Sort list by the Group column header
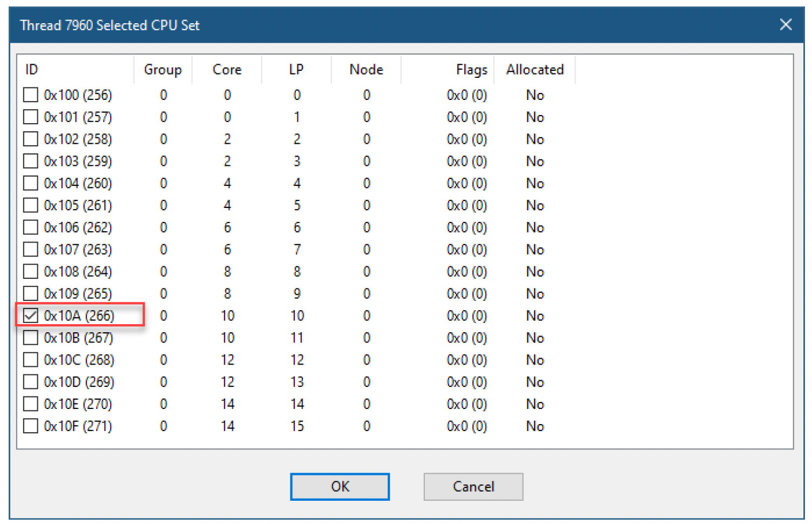This screenshot has width=812, height=524. click(x=163, y=70)
